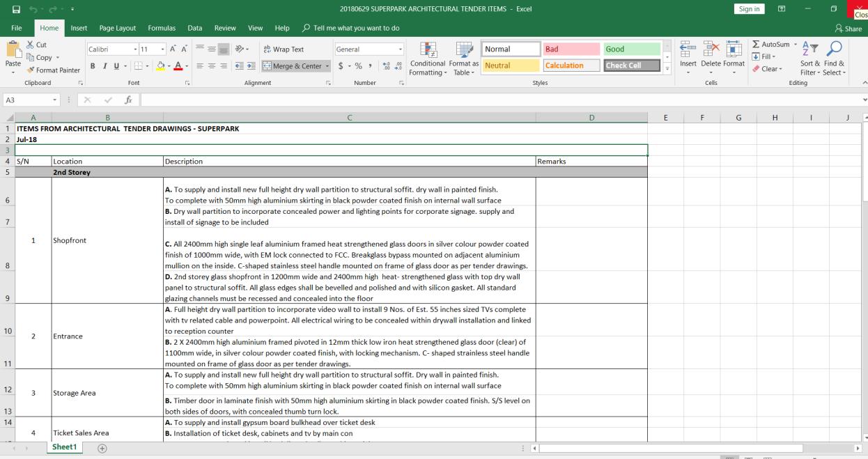Open Conditional Formatting menu
This screenshot has height=459, width=868.
(x=428, y=59)
